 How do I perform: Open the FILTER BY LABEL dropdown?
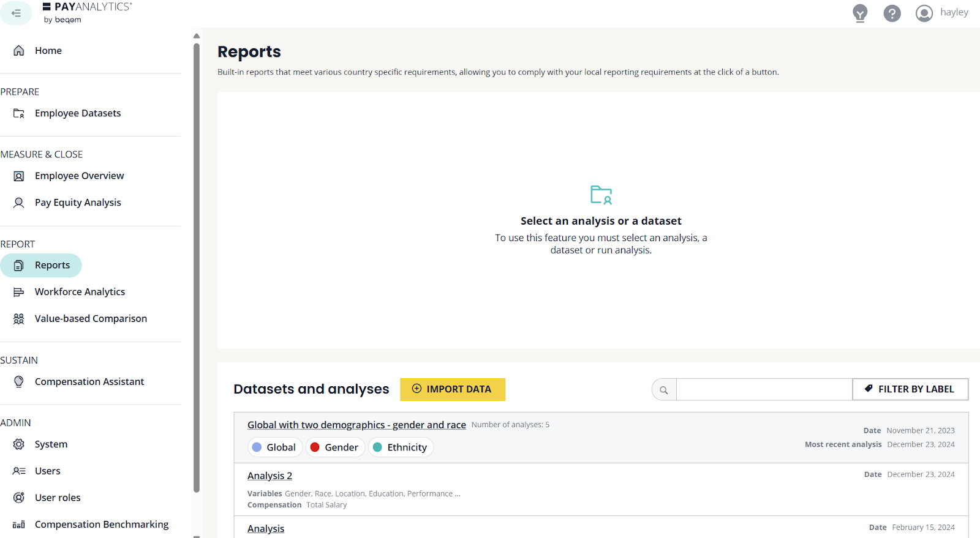tap(910, 389)
